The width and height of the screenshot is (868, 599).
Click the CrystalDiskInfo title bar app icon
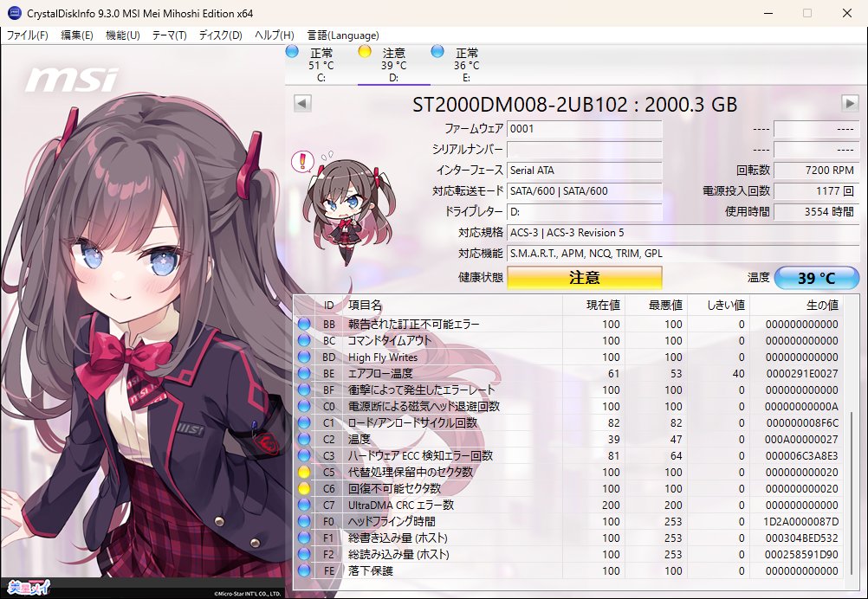pyautogui.click(x=15, y=13)
